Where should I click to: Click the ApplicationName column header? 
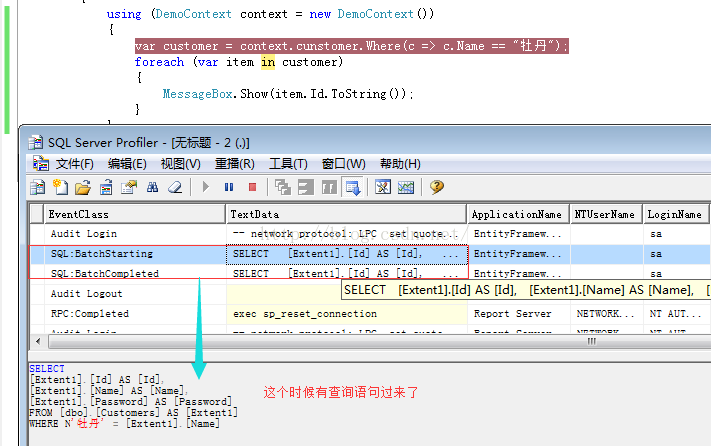518,214
